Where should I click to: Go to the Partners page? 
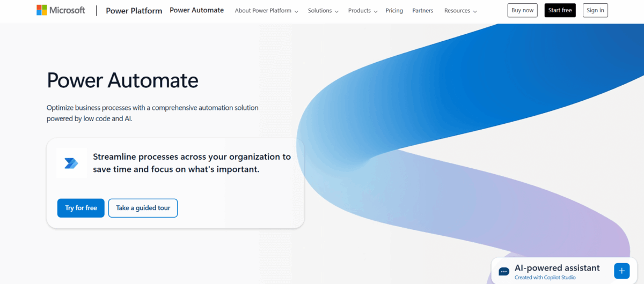[x=423, y=11]
